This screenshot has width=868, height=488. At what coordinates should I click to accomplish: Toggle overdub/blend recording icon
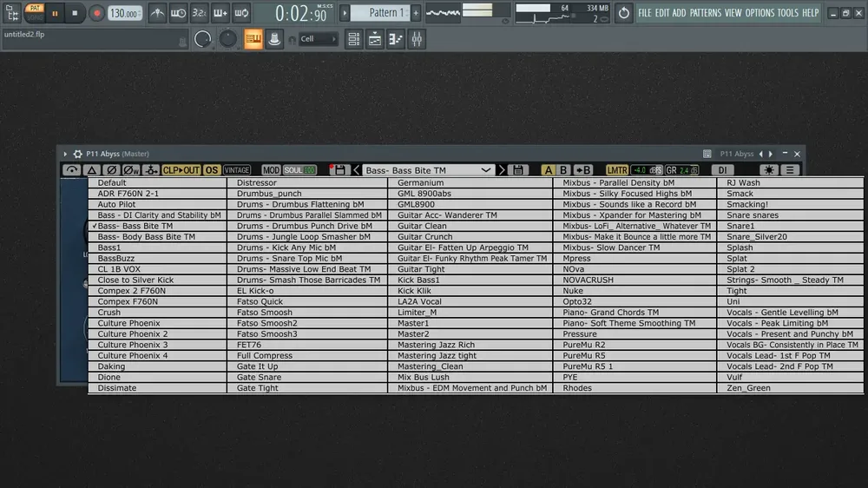click(x=220, y=13)
